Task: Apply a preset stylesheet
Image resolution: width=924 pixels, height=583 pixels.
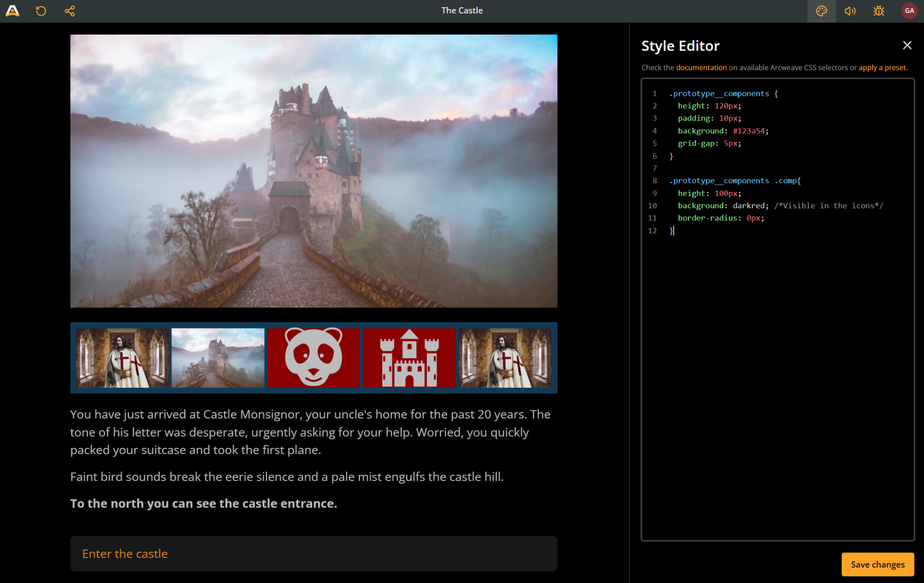Action: click(x=882, y=67)
